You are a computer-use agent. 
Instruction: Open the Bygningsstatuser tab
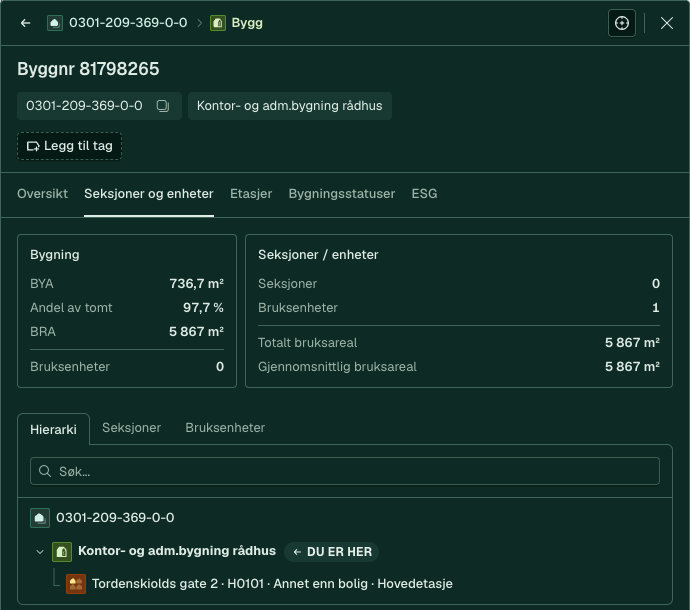point(341,194)
